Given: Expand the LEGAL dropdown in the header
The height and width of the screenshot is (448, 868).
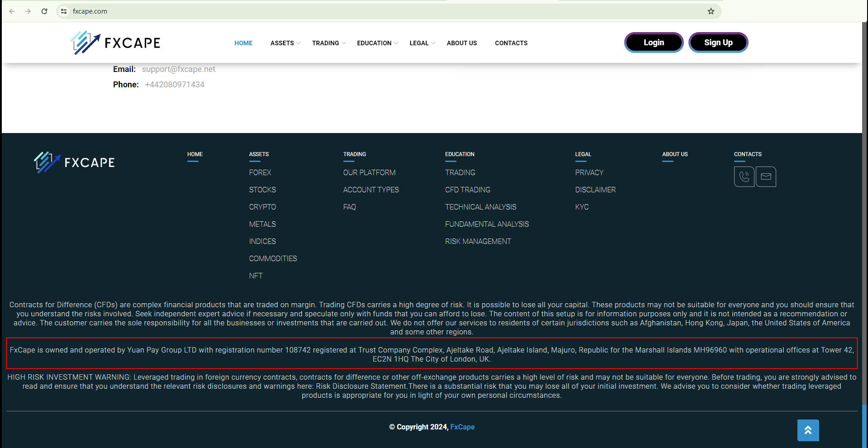Looking at the screenshot, I should [422, 43].
